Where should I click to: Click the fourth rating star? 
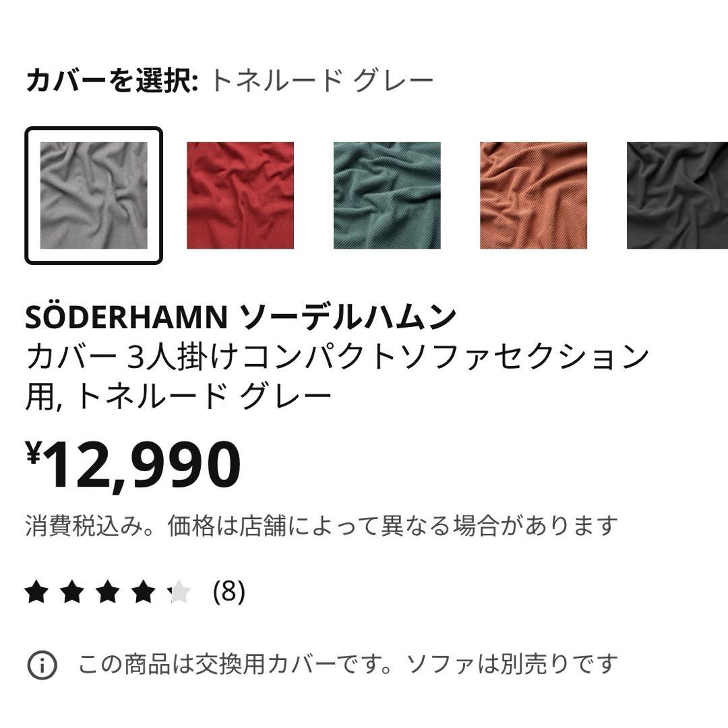coord(143,593)
